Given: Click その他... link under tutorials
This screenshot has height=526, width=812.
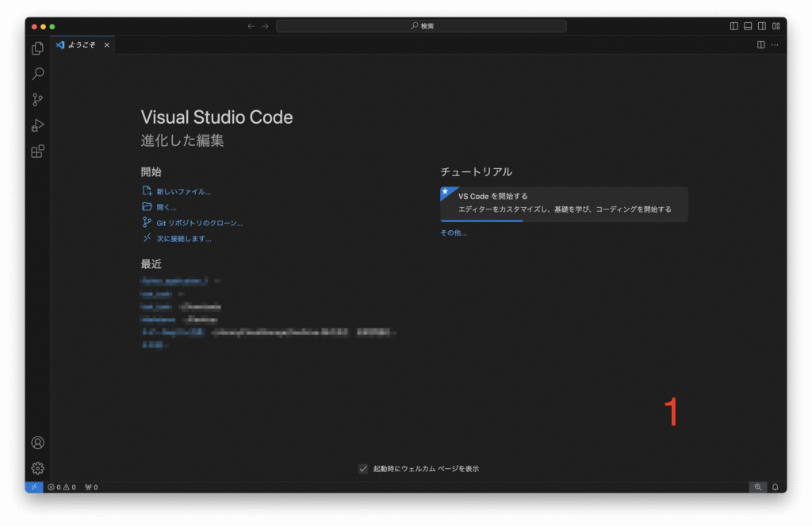Looking at the screenshot, I should tap(454, 233).
